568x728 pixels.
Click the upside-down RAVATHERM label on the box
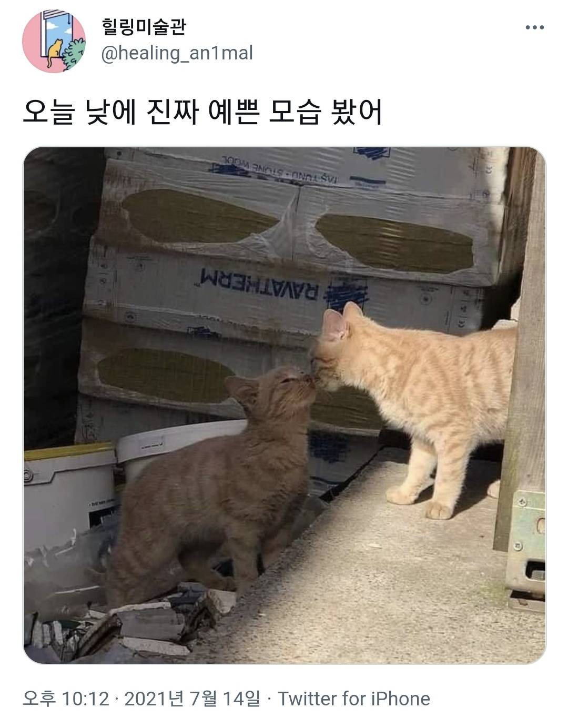(259, 284)
